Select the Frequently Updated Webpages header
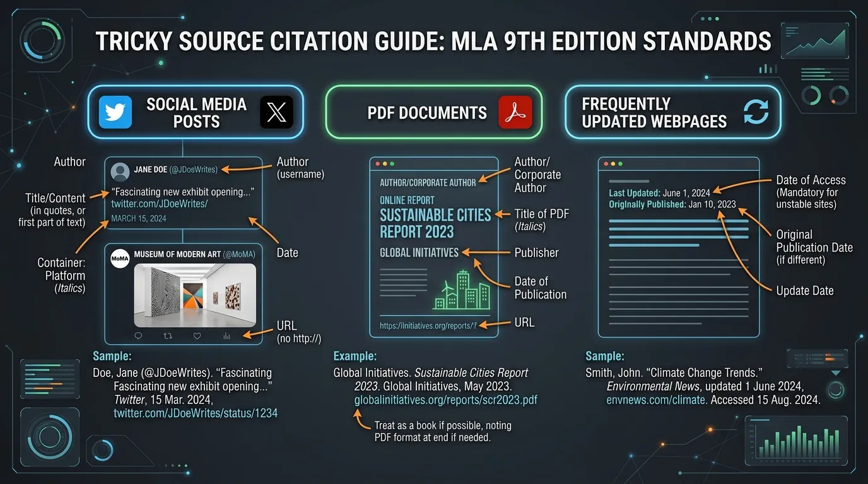 pyautogui.click(x=672, y=113)
